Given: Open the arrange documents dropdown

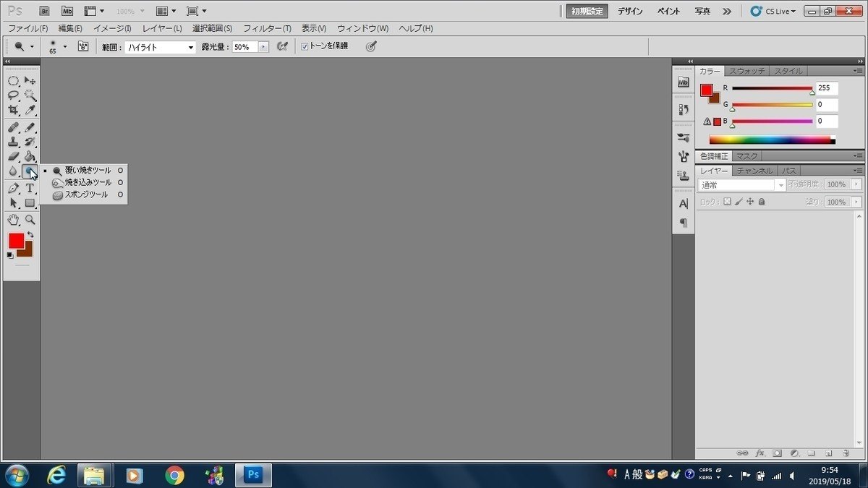Looking at the screenshot, I should (x=166, y=11).
